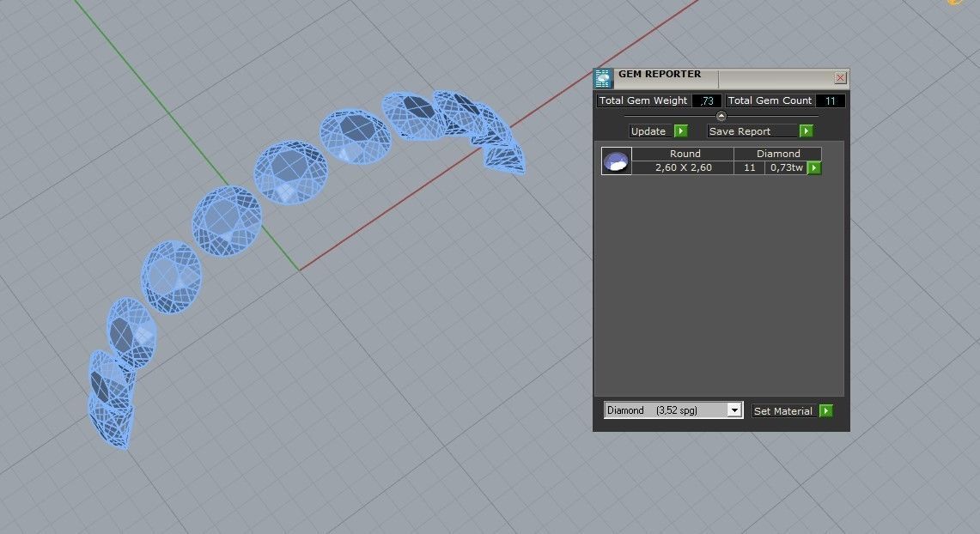This screenshot has width=980, height=534.
Task: Close the Gem Reporter panel
Action: coord(840,77)
